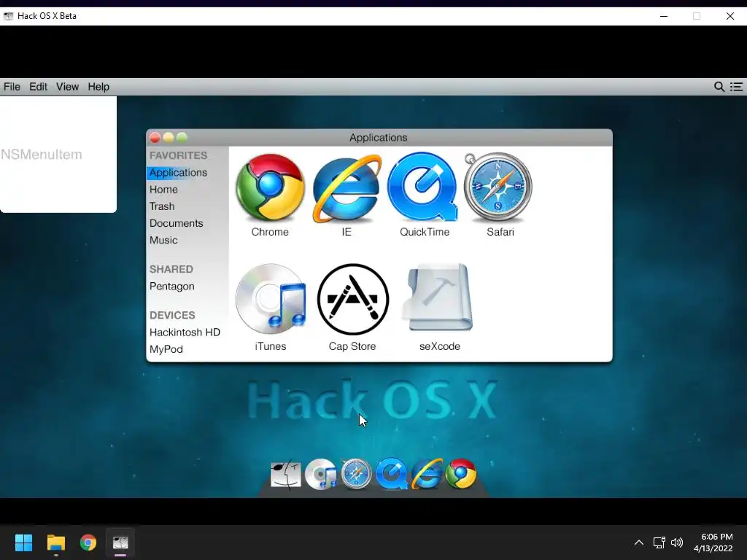Close the Applications window with red button
Viewport: 747px width, 560px height.
tap(155, 138)
